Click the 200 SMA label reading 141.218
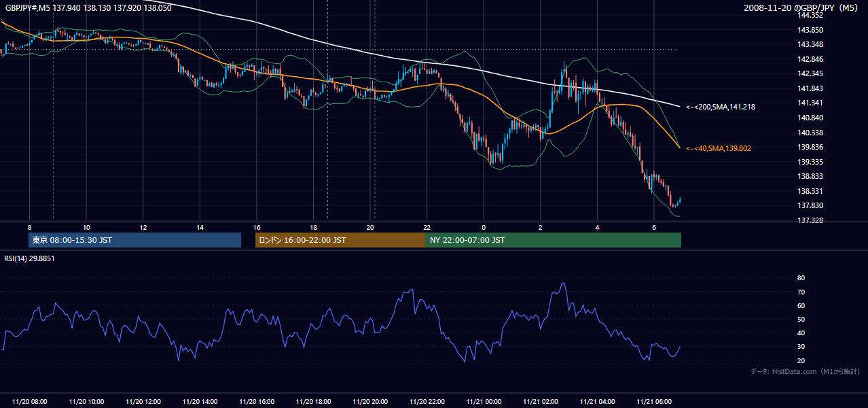The image size is (868, 408). [x=721, y=107]
